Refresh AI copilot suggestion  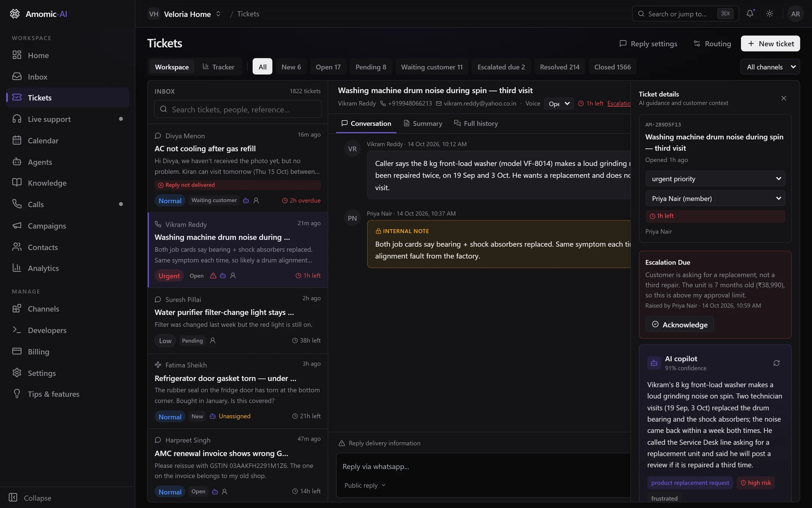(776, 363)
